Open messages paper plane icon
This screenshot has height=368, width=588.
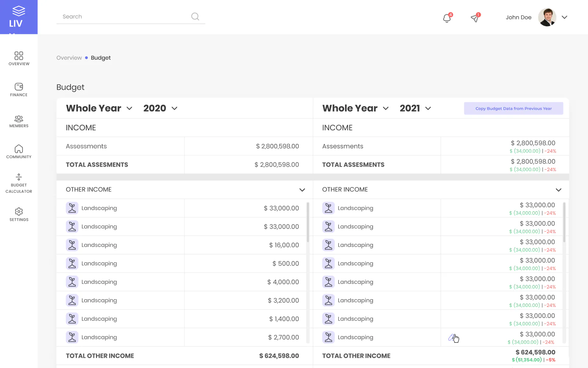(475, 18)
